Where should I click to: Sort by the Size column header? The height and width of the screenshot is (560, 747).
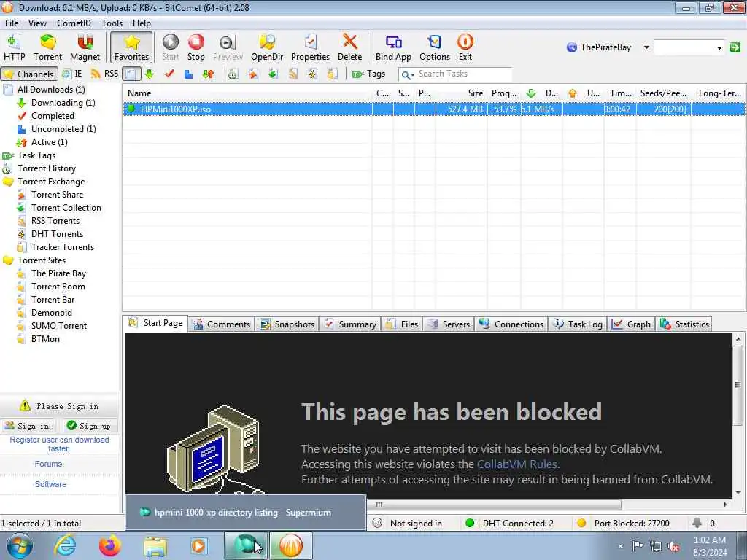(x=461, y=93)
